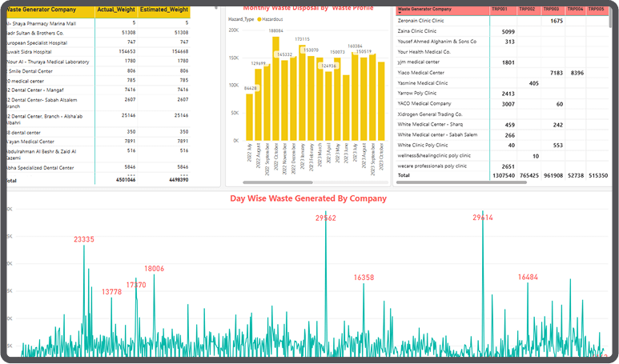Click the TRP004 column header

click(x=574, y=8)
